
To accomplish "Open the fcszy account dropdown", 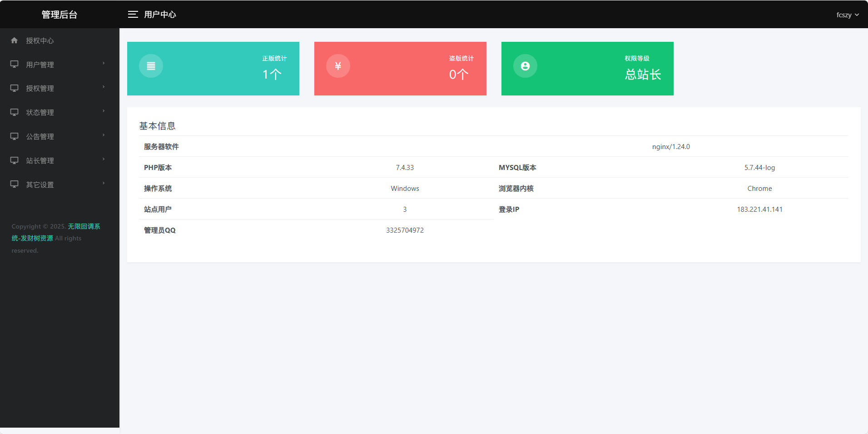I will pos(848,15).
